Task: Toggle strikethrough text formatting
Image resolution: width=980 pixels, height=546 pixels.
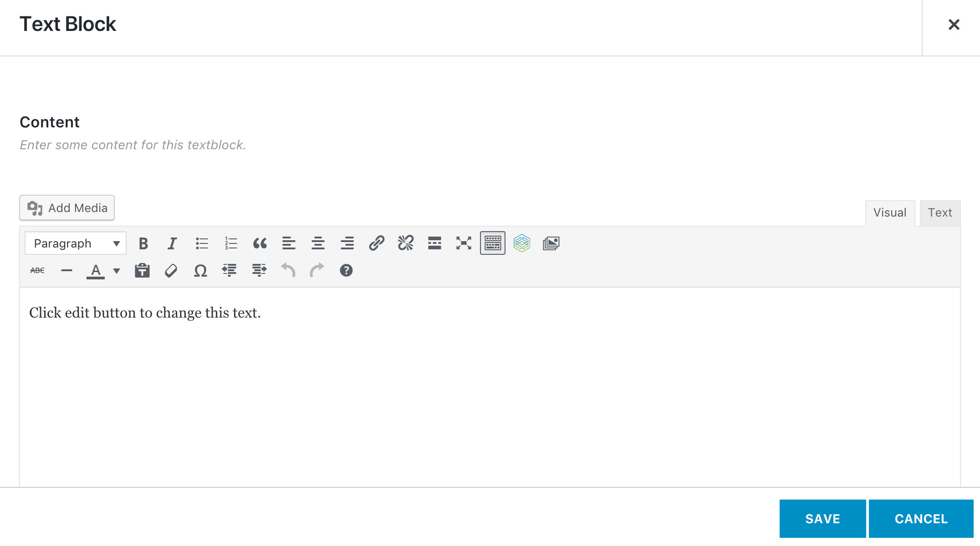Action: [x=37, y=270]
